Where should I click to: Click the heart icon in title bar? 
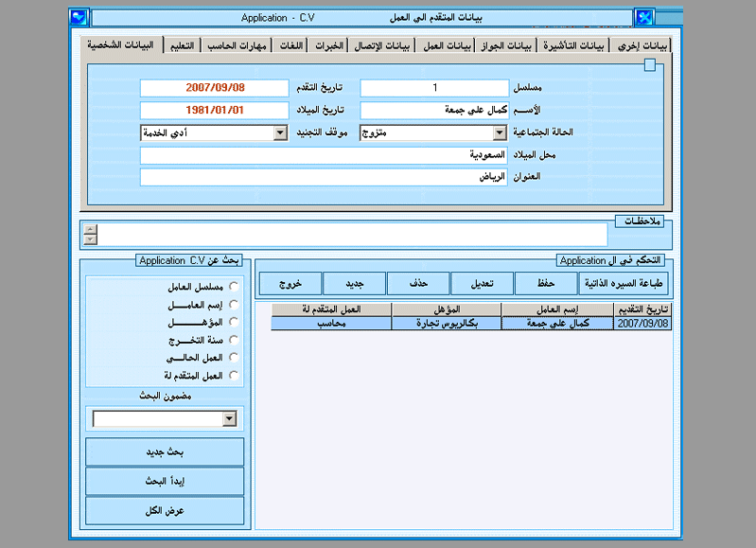[x=79, y=18]
